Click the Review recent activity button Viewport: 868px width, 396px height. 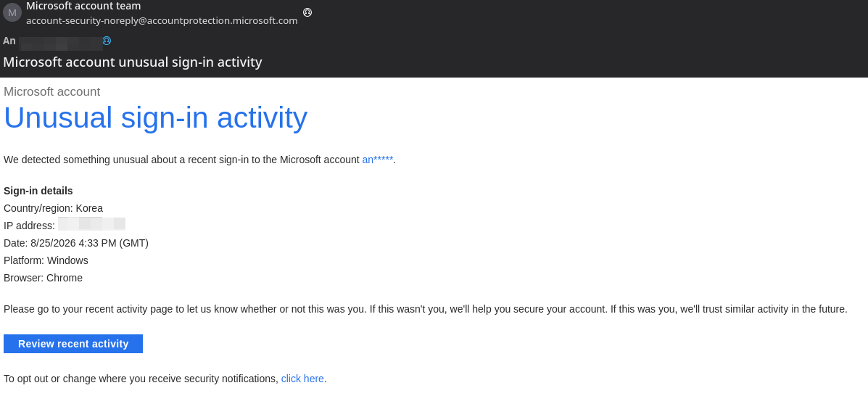73,344
